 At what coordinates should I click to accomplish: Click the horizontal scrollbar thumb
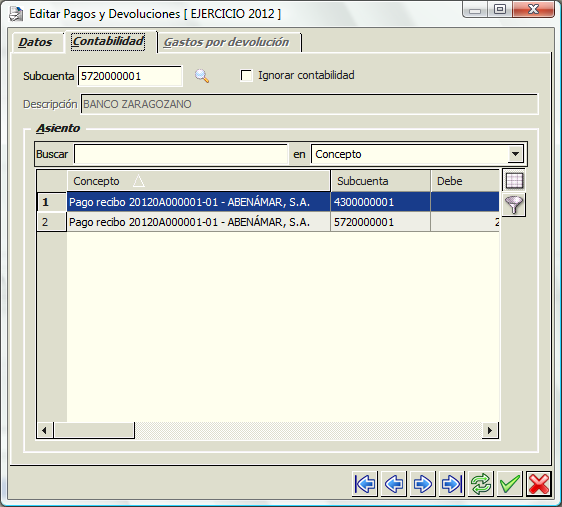[x=94, y=430]
